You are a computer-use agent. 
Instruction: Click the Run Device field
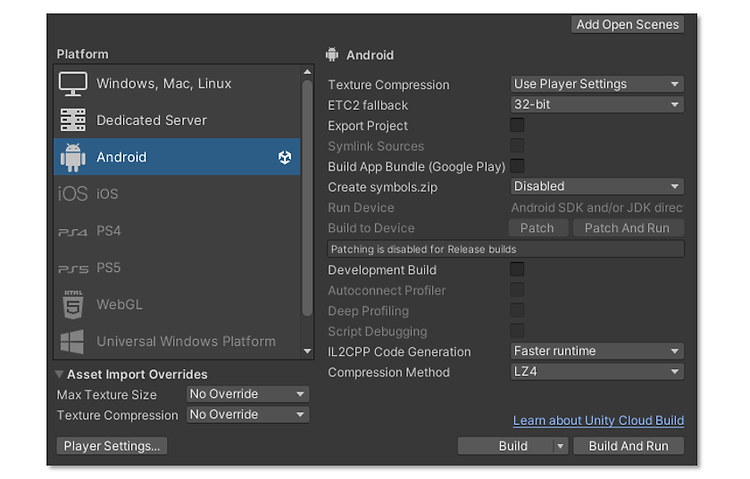tap(597, 208)
